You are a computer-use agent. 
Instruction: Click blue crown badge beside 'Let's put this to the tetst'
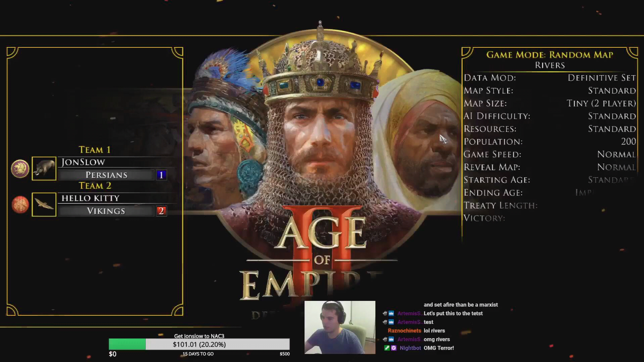(x=391, y=313)
